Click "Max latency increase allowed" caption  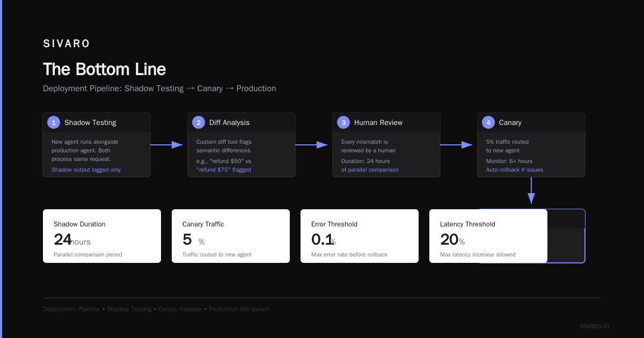point(478,254)
